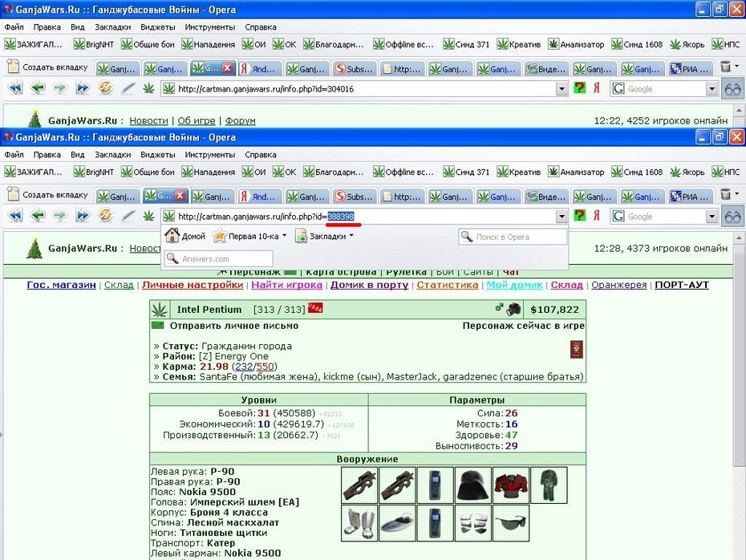Click the Google search box in front window
Image resolution: width=746 pixels, height=560 pixels.
click(x=659, y=217)
